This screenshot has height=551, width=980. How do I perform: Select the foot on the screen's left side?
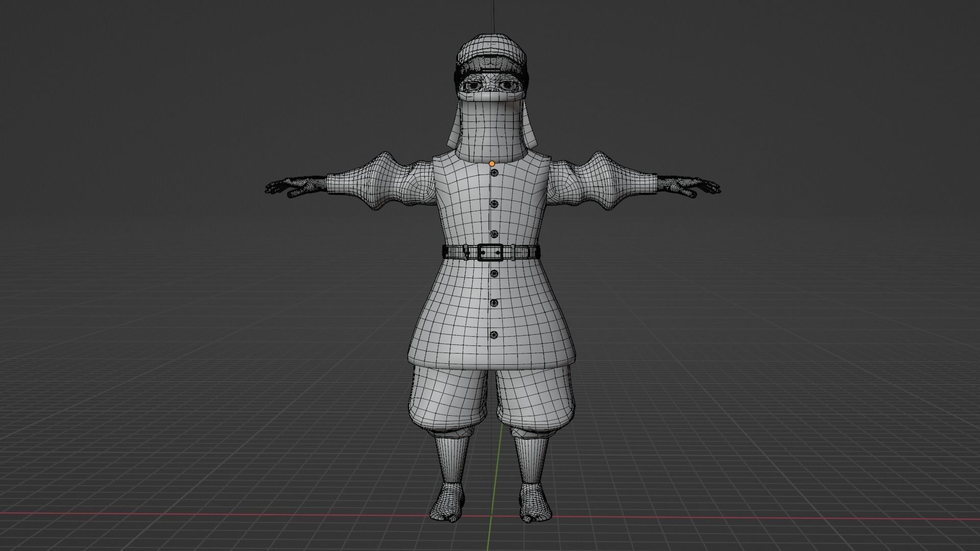448,503
